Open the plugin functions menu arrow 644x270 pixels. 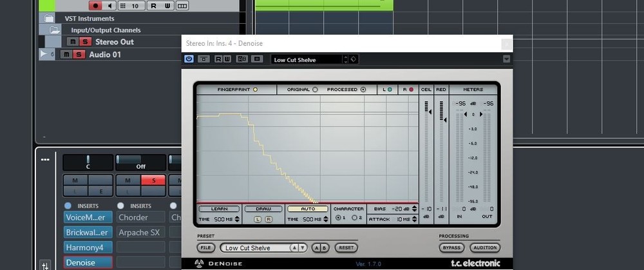click(x=506, y=59)
